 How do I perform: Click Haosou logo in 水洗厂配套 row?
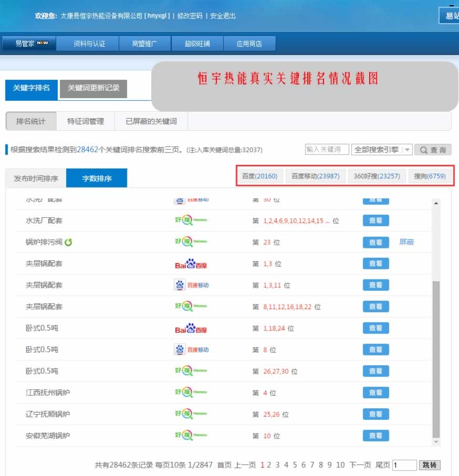coord(191,221)
